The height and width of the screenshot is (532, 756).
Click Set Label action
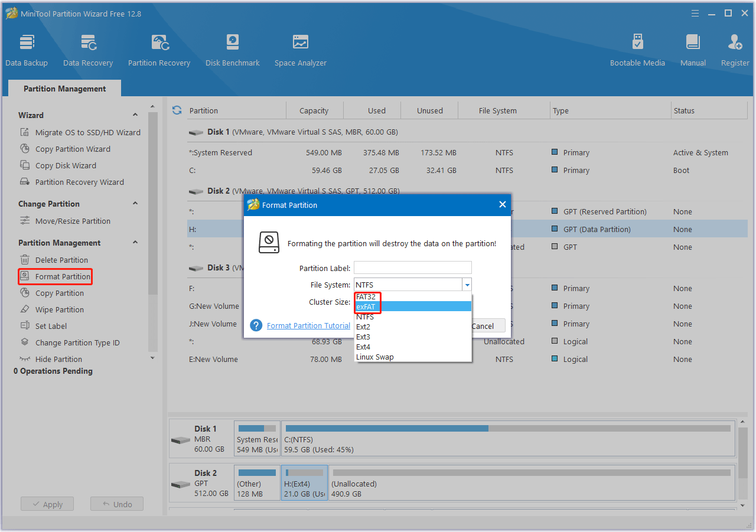click(43, 326)
